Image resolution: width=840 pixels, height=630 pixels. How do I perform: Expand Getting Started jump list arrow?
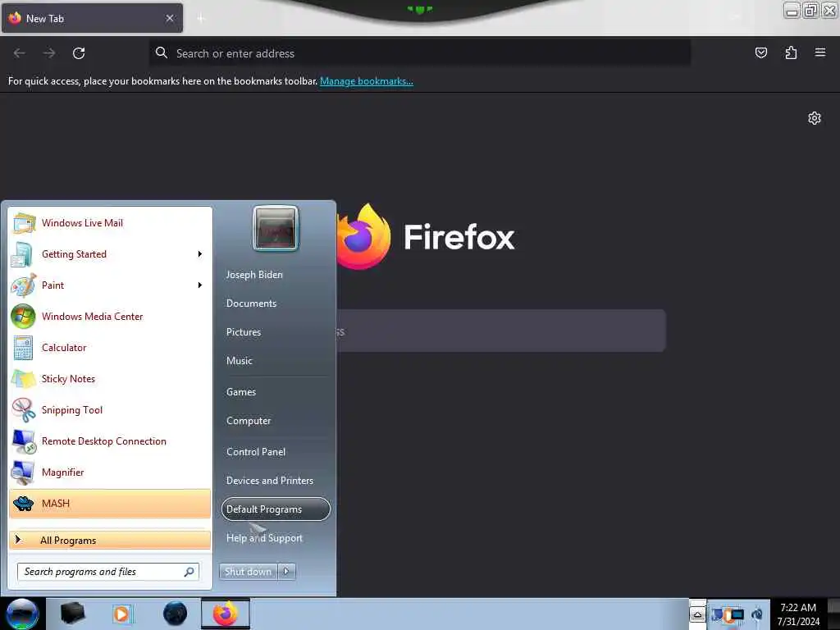200,254
